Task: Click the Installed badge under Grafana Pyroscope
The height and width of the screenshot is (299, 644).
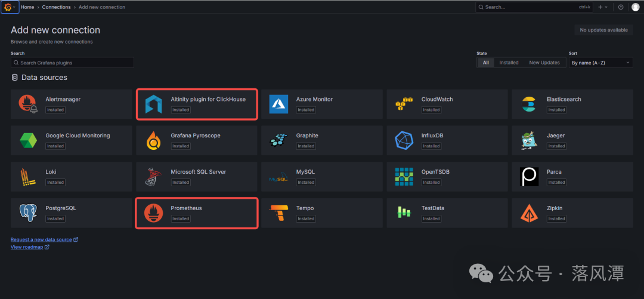Action: [x=181, y=146]
